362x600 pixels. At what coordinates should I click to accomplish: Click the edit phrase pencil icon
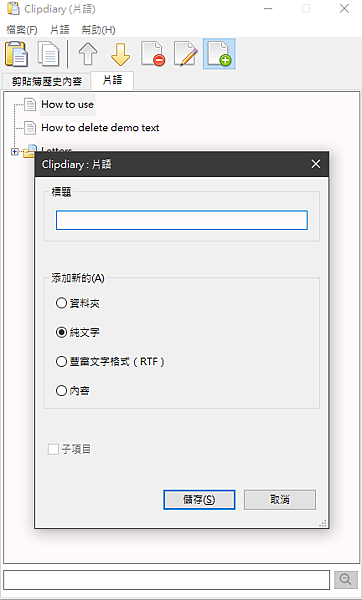(186, 54)
